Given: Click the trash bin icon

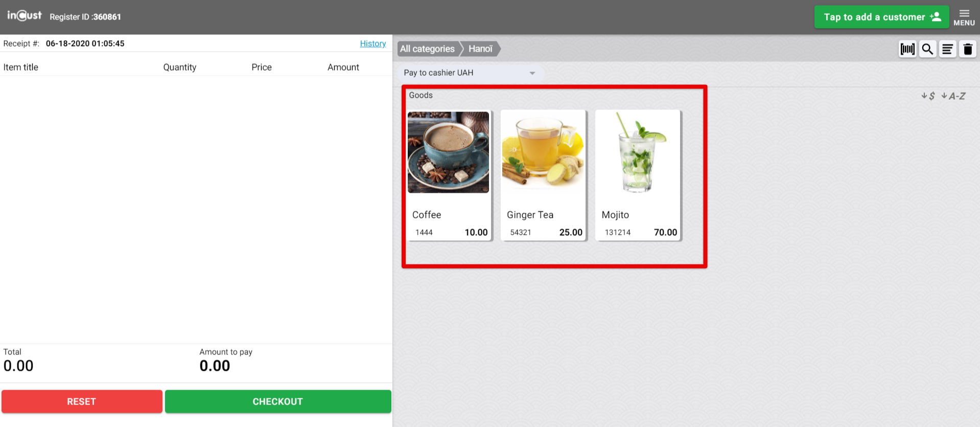Looking at the screenshot, I should (967, 49).
